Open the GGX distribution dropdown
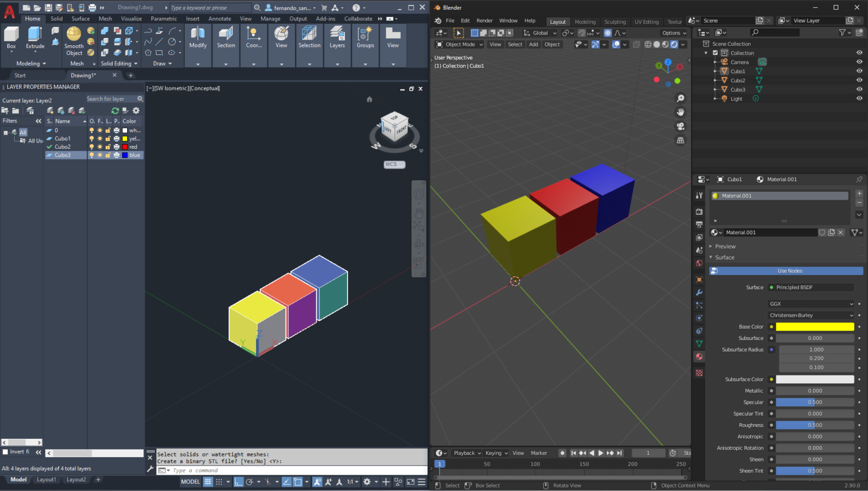Screen dimensions: 868x491 tap(810, 304)
